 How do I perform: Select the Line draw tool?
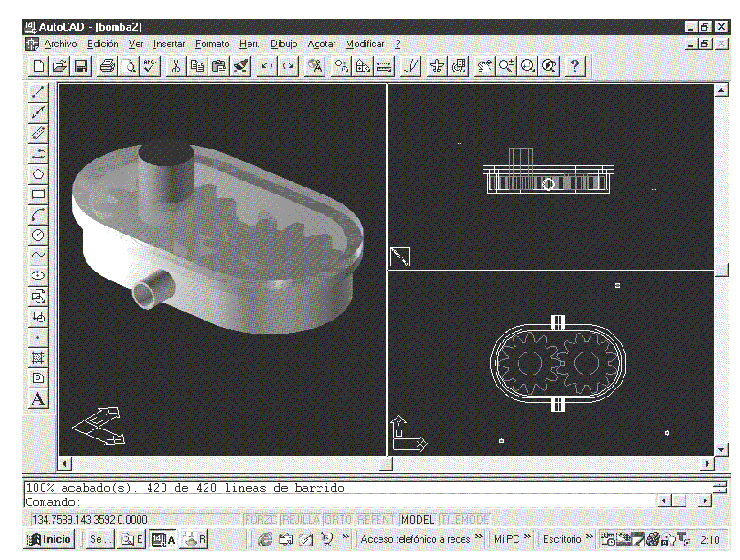tap(38, 92)
